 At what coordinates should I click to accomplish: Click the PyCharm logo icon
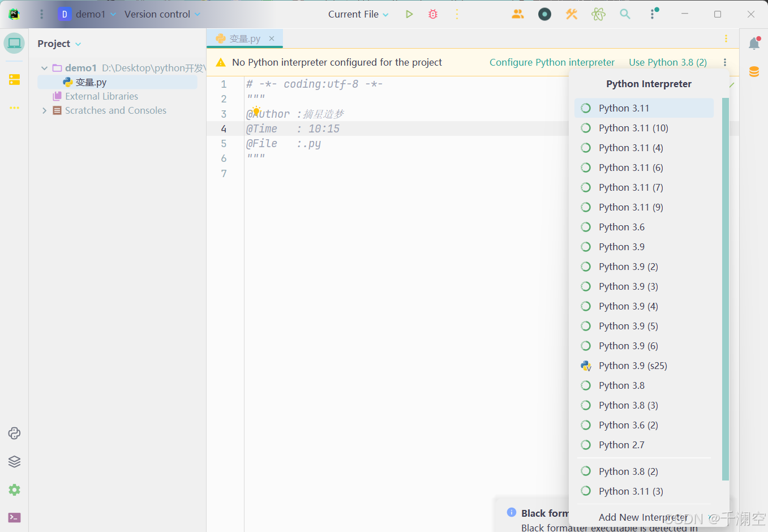click(x=14, y=14)
